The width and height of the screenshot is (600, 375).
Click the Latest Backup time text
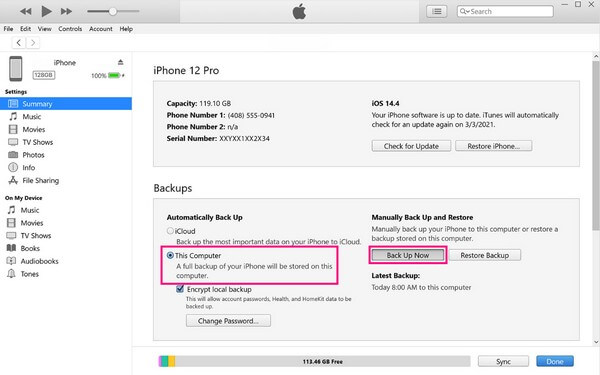(x=421, y=287)
